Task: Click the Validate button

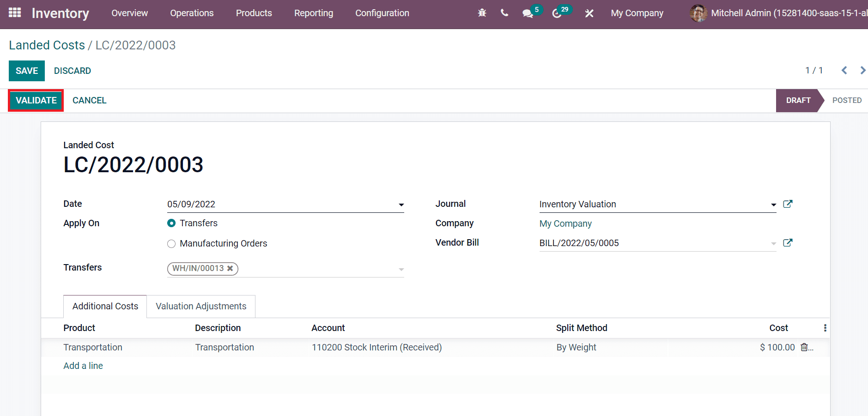Action: point(36,100)
